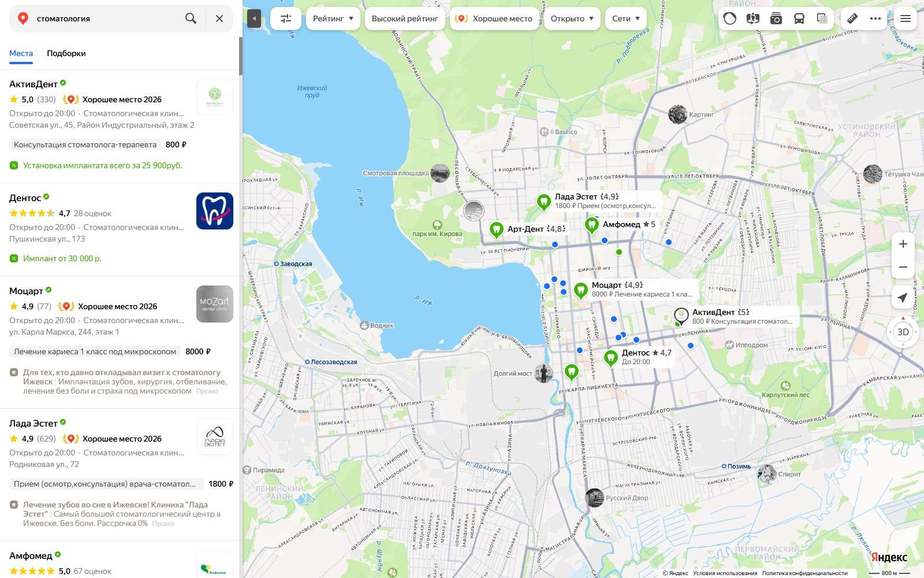Toggle the Хорошее место filter
Image resolution: width=924 pixels, height=578 pixels.
click(x=494, y=18)
